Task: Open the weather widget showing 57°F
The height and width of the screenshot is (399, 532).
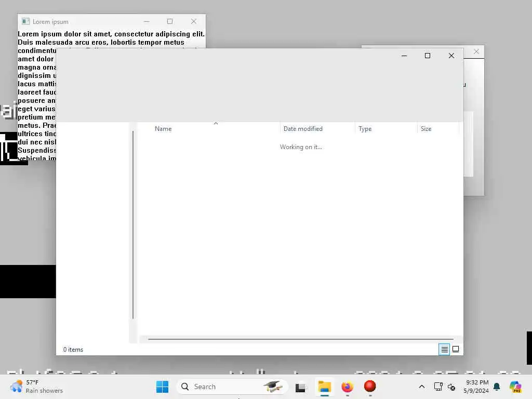Action: [36, 387]
